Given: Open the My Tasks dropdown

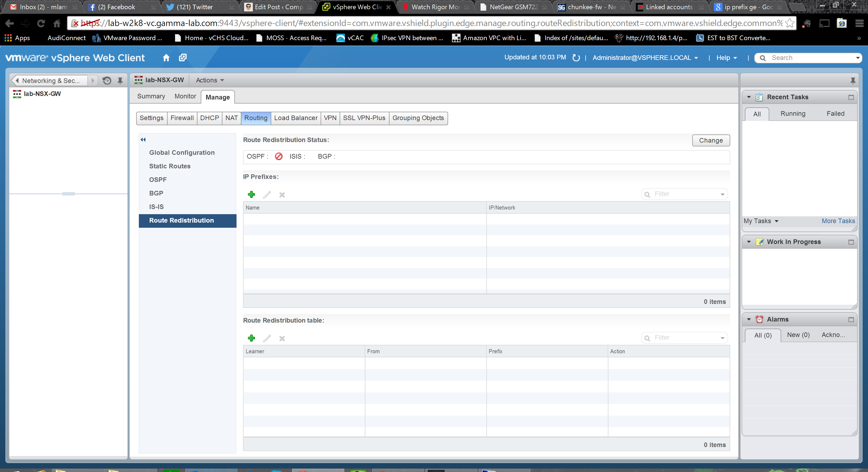Looking at the screenshot, I should point(761,221).
